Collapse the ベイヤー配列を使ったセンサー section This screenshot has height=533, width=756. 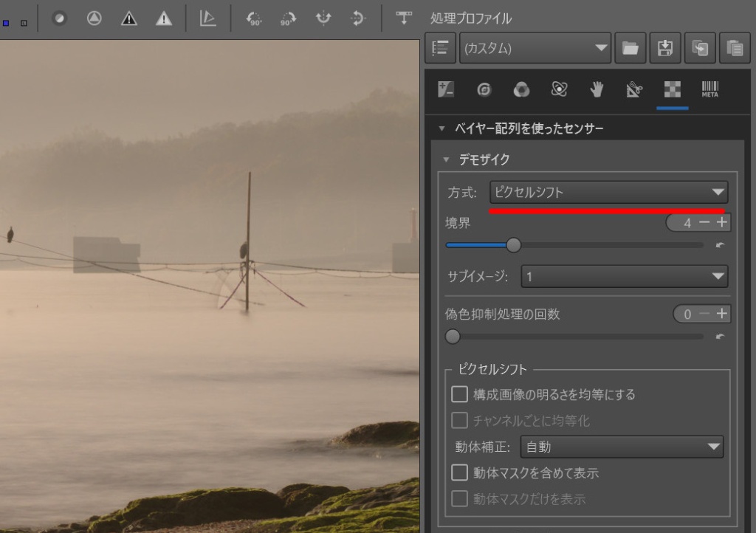441,128
